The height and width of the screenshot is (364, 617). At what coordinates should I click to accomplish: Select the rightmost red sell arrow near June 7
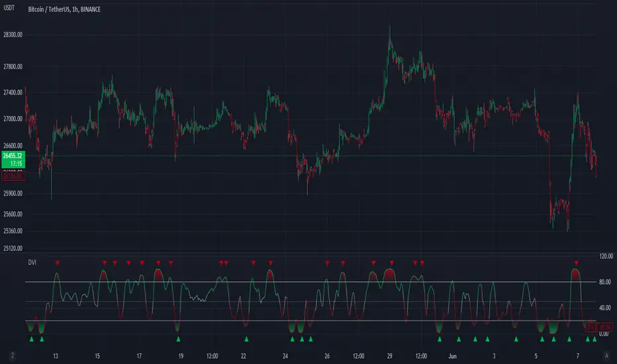tap(576, 263)
